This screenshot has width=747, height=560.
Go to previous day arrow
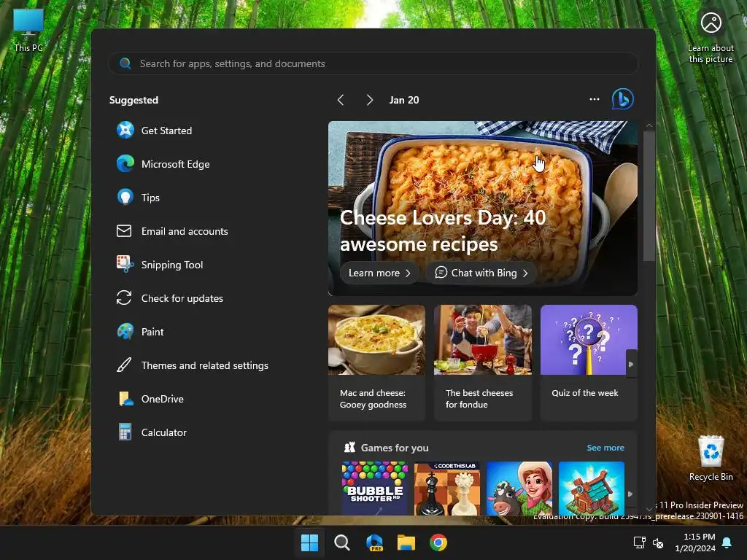(340, 99)
